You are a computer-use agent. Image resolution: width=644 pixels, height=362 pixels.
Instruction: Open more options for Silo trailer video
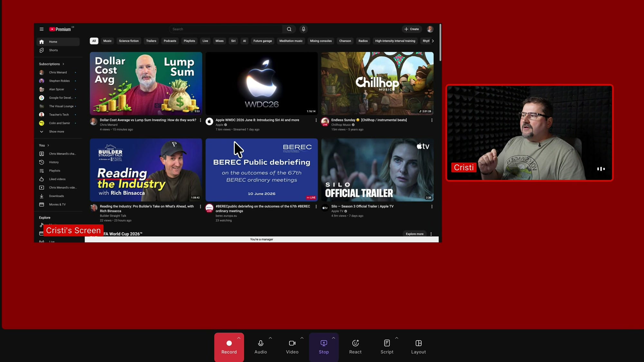[432, 207]
